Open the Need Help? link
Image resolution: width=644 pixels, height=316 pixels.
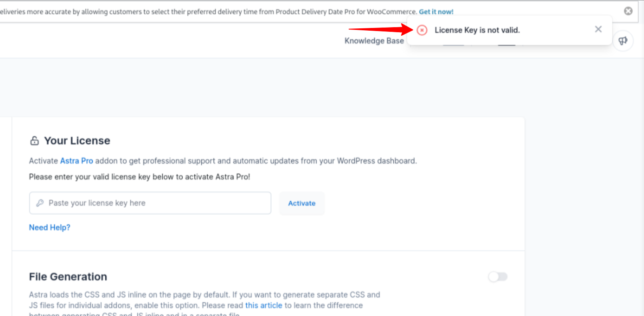click(x=50, y=227)
